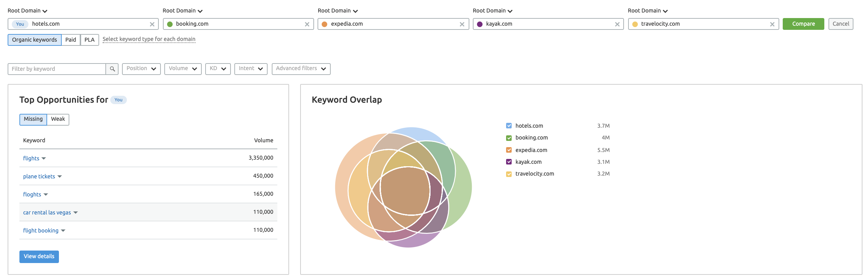Switch to the PLA keyword type
The width and height of the screenshot is (868, 279).
89,40
